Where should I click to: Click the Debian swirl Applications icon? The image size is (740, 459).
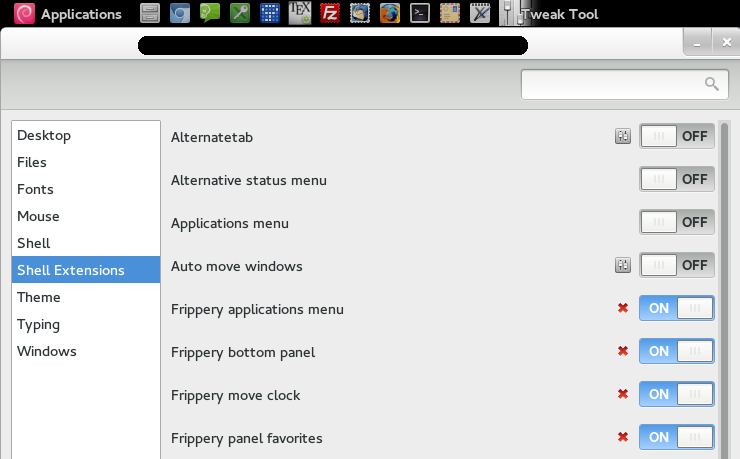pos(25,14)
